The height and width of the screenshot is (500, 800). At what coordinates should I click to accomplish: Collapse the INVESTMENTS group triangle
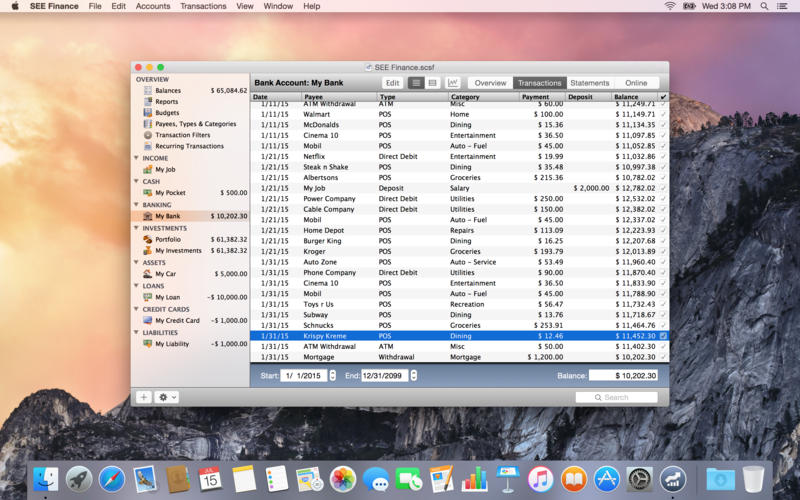coord(138,228)
